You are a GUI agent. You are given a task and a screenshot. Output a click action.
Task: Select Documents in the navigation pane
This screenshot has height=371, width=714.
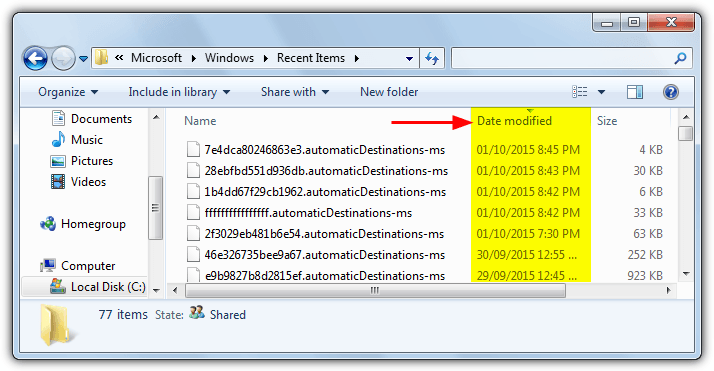tap(101, 119)
